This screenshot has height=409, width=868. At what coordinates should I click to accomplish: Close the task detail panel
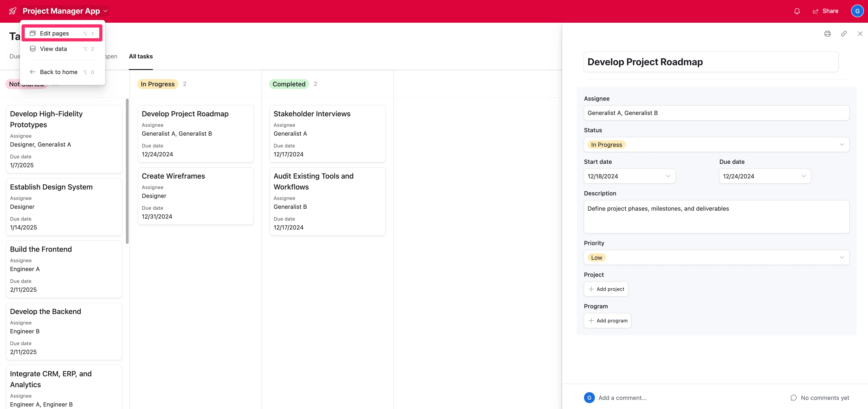coord(860,34)
